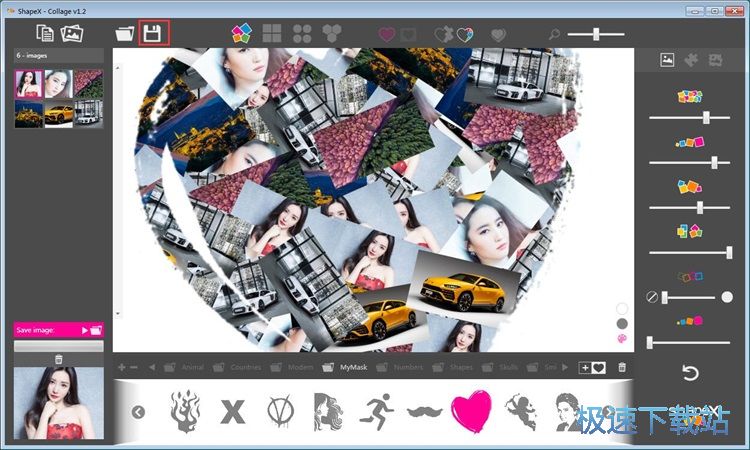
Task: Select the circle grid layout
Action: pos(302,34)
